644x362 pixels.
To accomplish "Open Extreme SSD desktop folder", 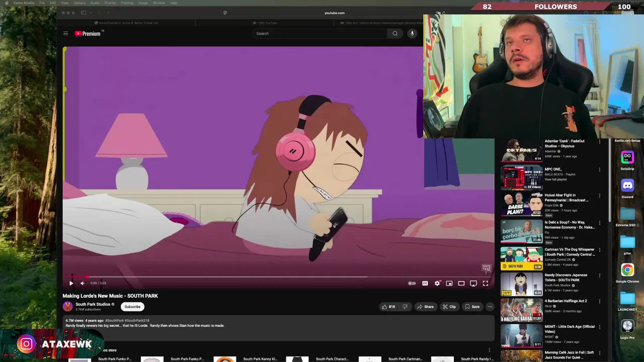I will click(x=627, y=214).
